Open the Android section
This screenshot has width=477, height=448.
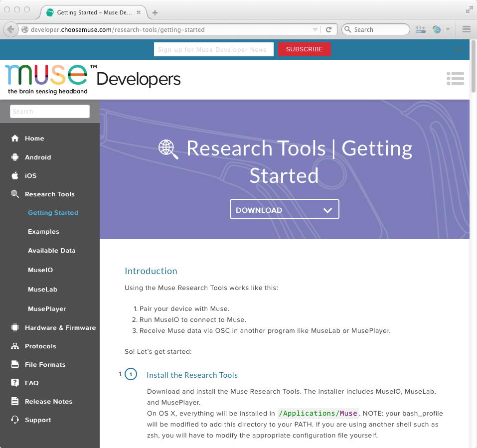pyautogui.click(x=38, y=157)
